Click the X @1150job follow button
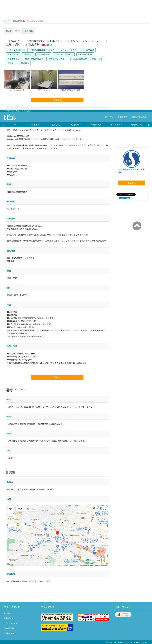The image size is (152, 644). (x=126, y=194)
